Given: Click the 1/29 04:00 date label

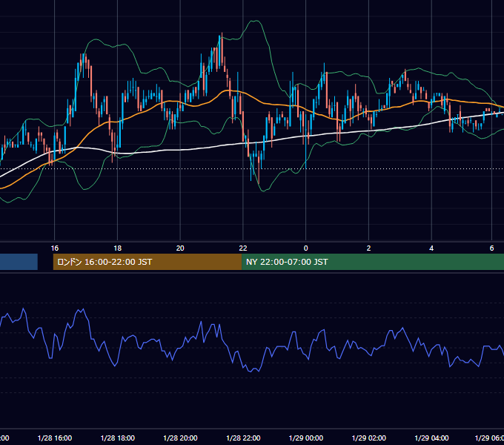Looking at the screenshot, I should 431,438.
